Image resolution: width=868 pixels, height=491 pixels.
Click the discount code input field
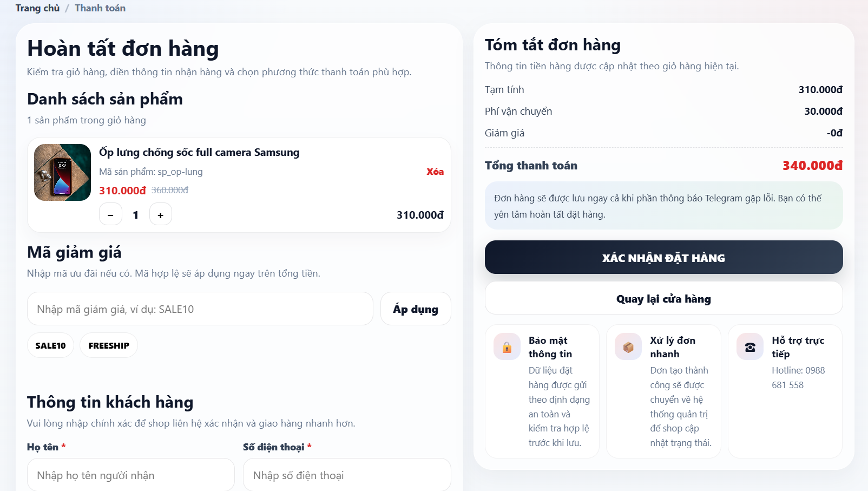(x=200, y=309)
